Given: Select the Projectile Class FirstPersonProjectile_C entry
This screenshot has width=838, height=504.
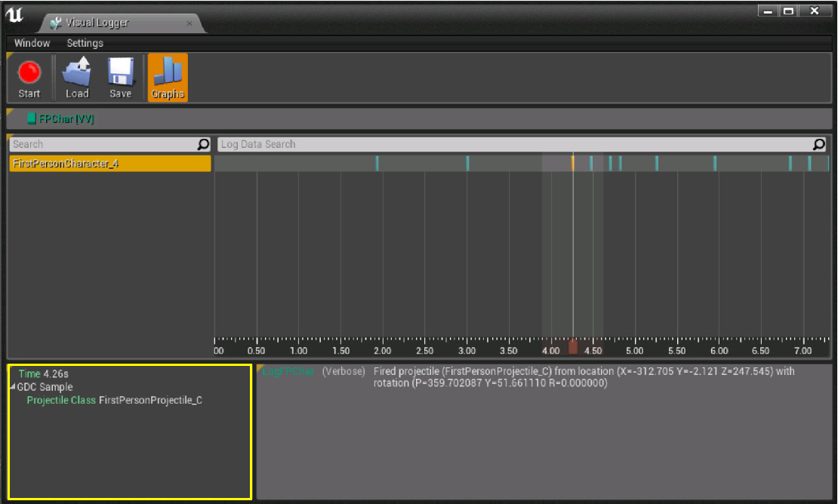Looking at the screenshot, I should click(114, 400).
